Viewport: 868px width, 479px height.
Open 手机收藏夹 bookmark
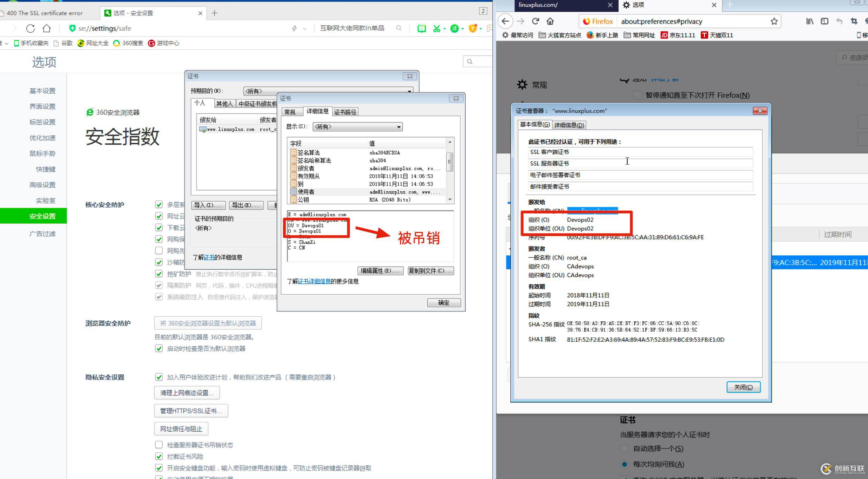point(31,43)
